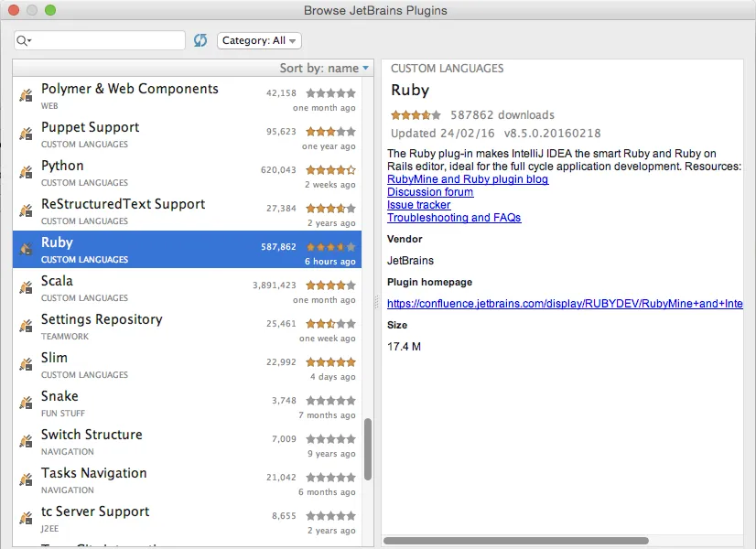The image size is (756, 549).
Task: Open the confluence.jetbrains.com plugin homepage link
Action: coord(565,304)
